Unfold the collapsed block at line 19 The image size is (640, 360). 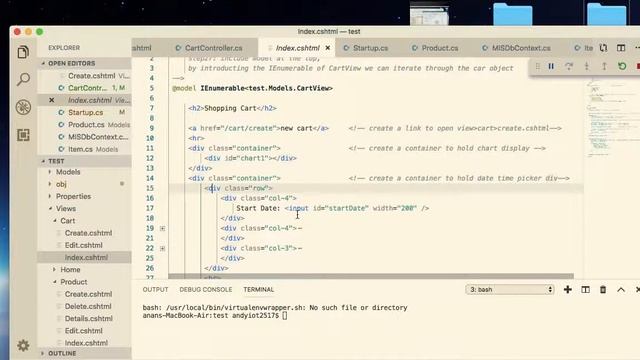[162, 229]
